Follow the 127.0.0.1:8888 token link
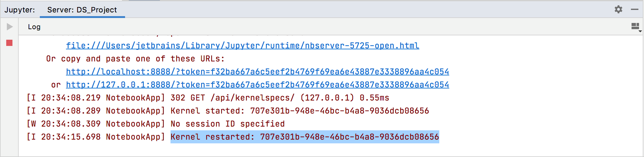644x157 pixels. pos(257,85)
